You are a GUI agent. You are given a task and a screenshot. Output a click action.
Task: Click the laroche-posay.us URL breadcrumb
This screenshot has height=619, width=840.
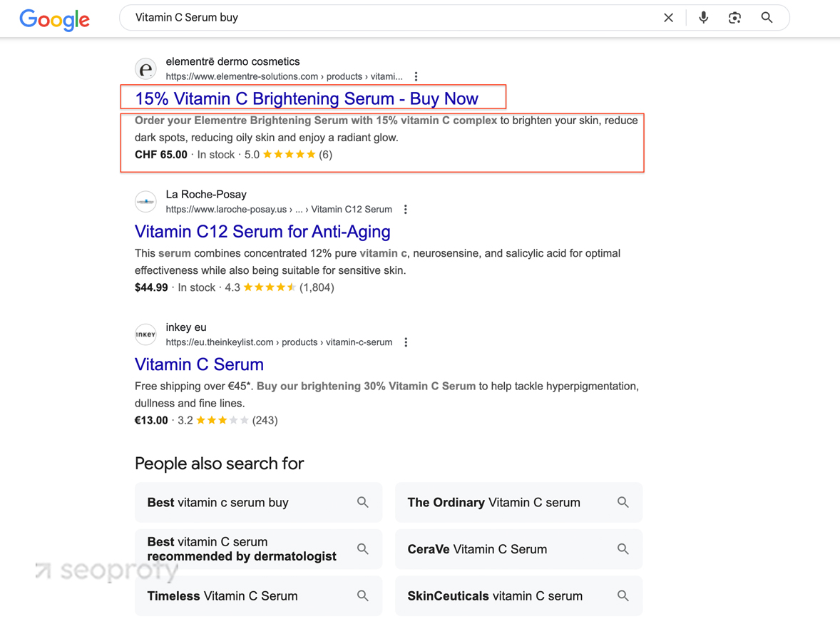pyautogui.click(x=279, y=210)
